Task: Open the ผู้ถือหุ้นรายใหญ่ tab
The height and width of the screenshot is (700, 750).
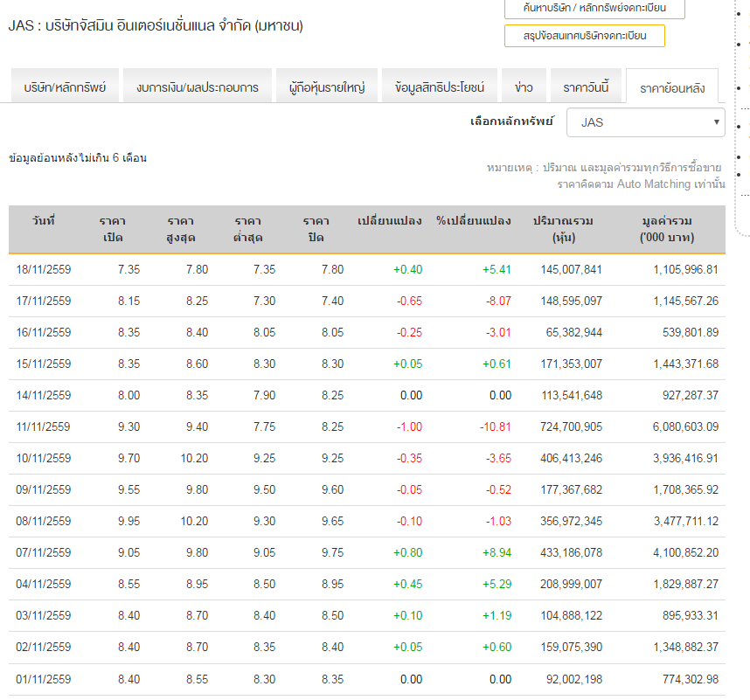Action: (x=327, y=87)
